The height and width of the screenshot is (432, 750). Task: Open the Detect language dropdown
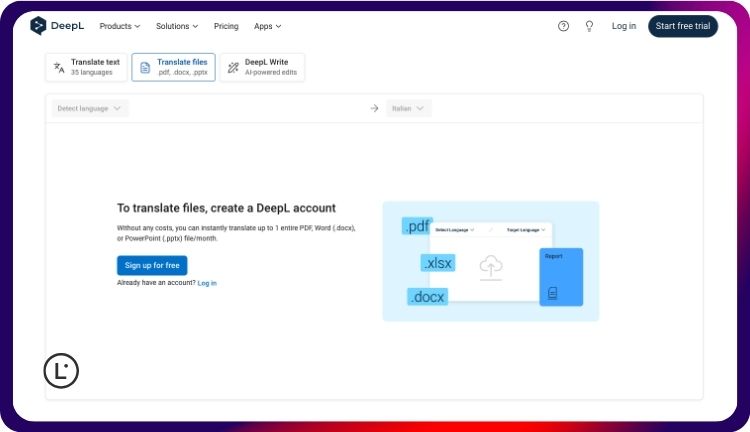click(x=90, y=108)
